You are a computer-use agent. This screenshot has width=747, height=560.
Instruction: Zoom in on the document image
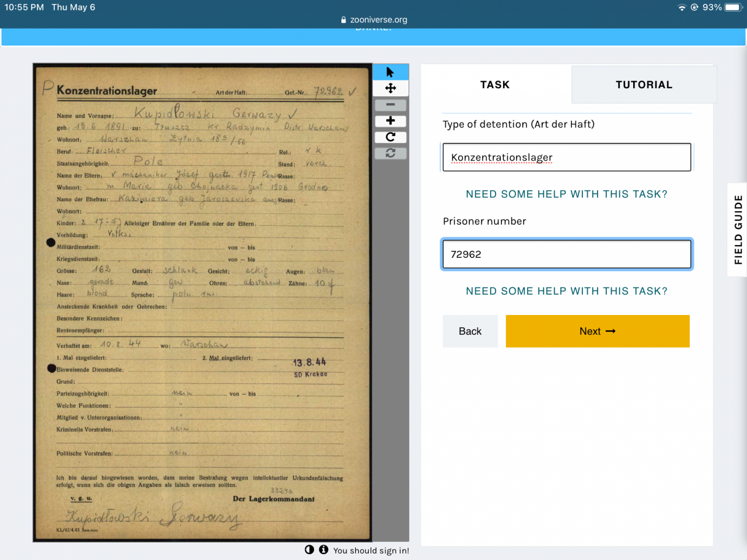pyautogui.click(x=390, y=121)
